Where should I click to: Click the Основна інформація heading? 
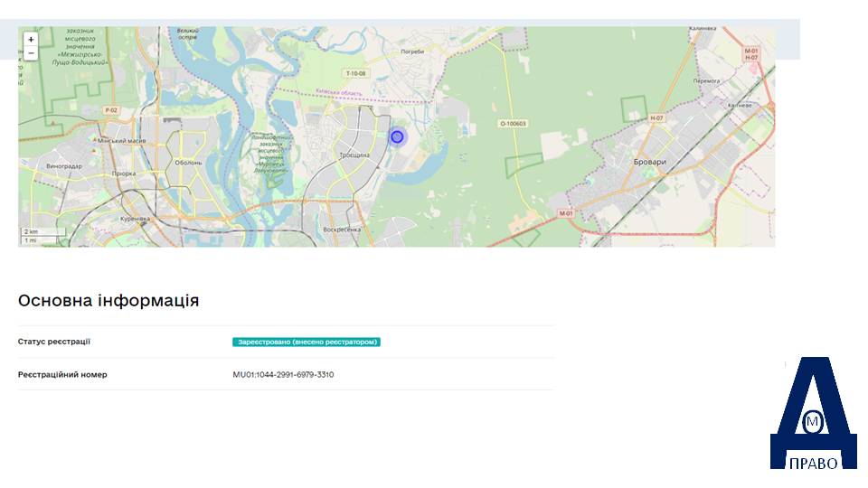[x=108, y=300]
